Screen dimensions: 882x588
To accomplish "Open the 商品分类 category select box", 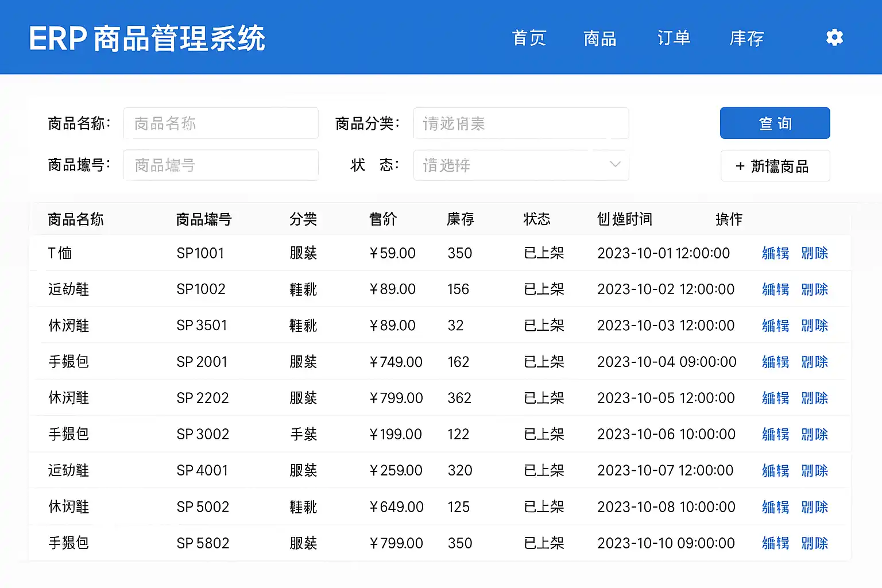I will click(x=520, y=123).
